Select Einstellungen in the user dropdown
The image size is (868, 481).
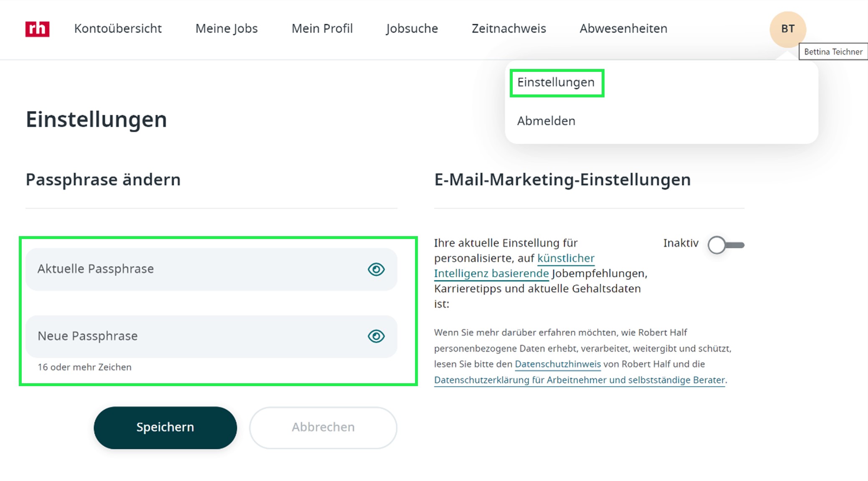(556, 82)
